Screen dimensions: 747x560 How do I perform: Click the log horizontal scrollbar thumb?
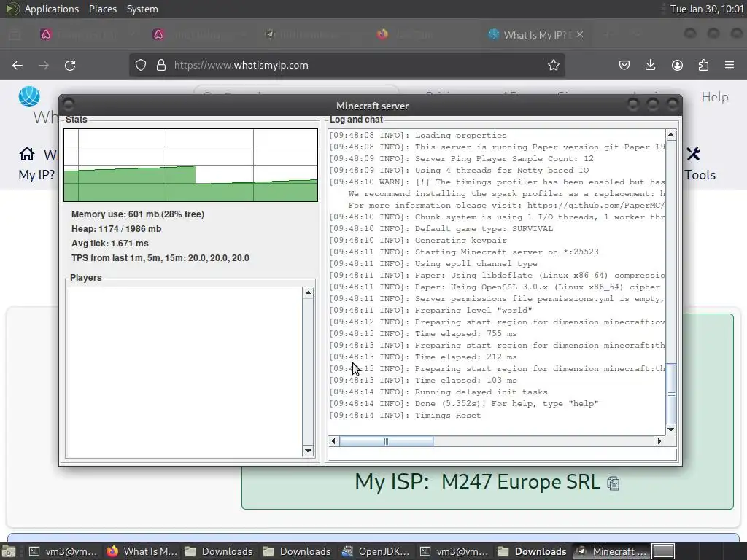click(x=387, y=441)
